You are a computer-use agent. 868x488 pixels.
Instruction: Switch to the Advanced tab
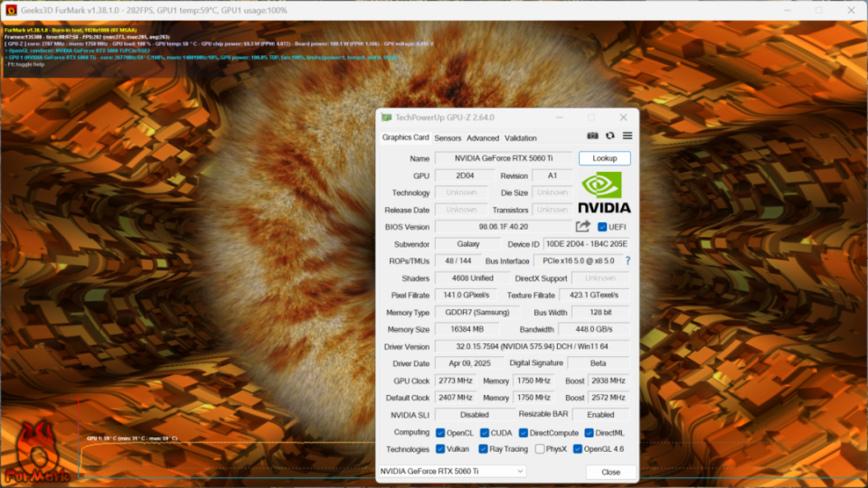click(483, 137)
